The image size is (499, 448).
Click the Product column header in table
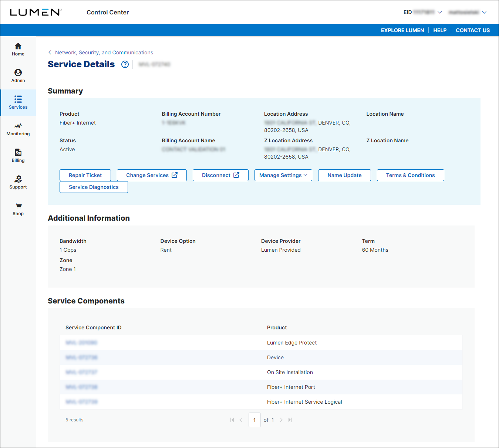coord(277,327)
